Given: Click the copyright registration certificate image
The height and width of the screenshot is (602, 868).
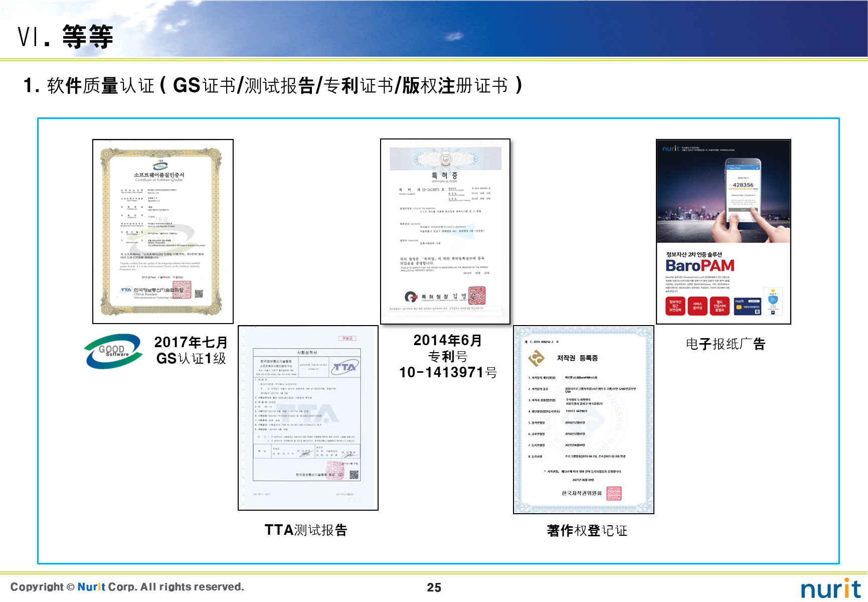Looking at the screenshot, I should [584, 420].
